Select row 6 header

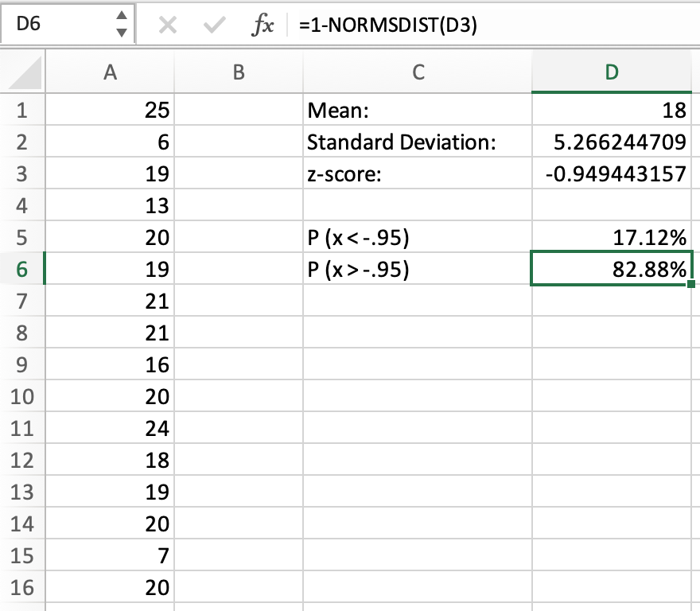click(x=22, y=270)
